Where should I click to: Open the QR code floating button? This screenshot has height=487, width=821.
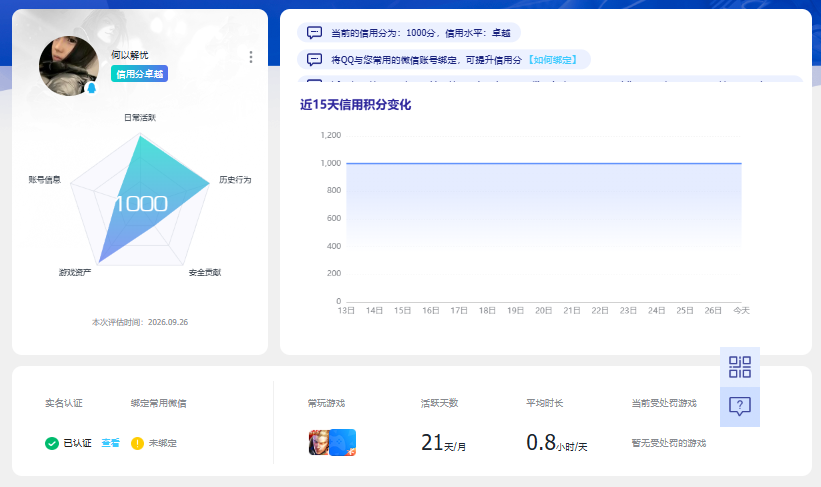click(740, 367)
